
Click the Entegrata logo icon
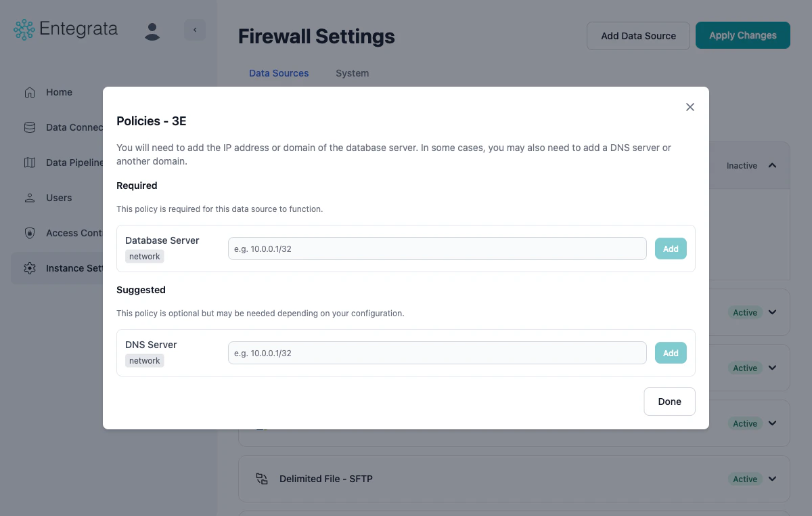click(23, 29)
